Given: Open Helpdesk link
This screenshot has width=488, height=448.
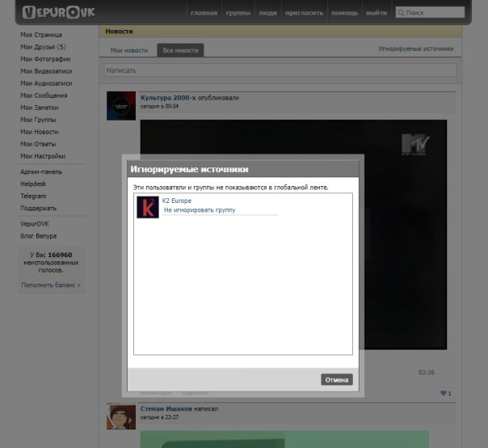Looking at the screenshot, I should [x=33, y=184].
